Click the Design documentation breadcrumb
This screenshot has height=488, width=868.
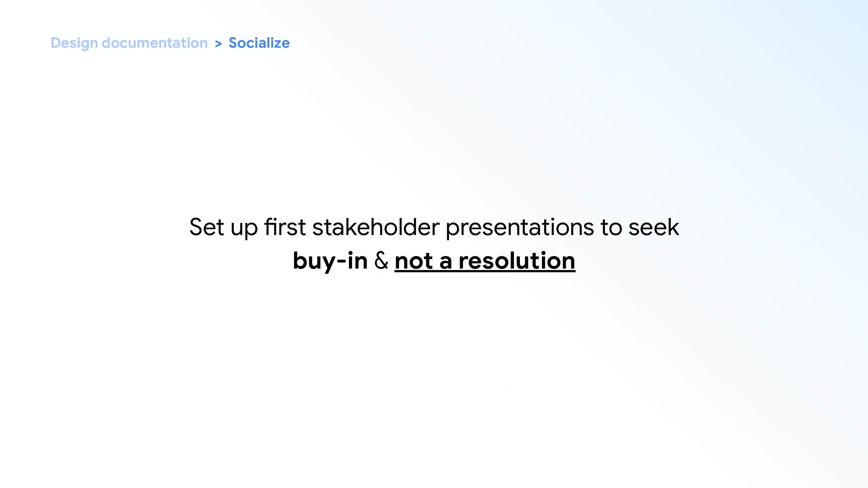[129, 43]
